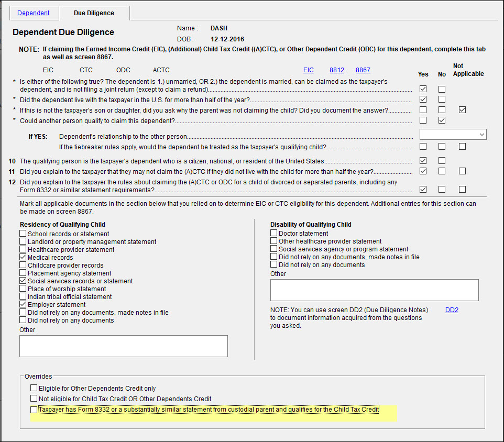Open the EIC screen link
504x442 pixels.
(308, 70)
